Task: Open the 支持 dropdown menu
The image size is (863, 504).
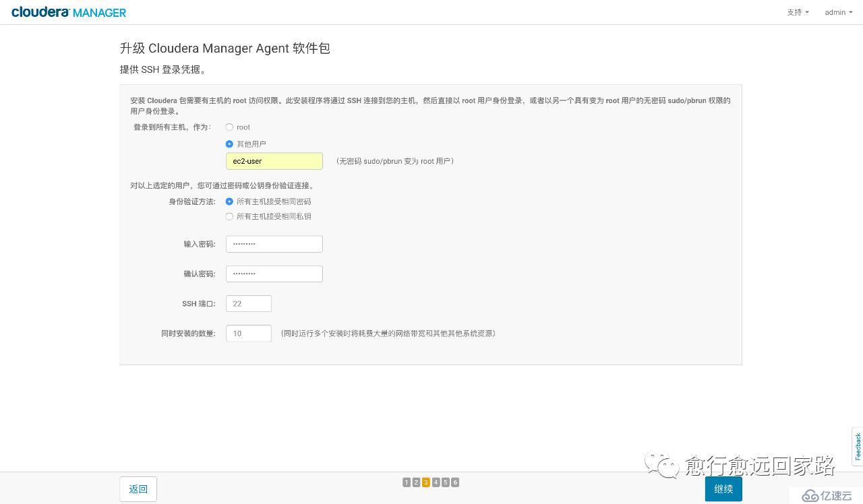Action: 798,12
